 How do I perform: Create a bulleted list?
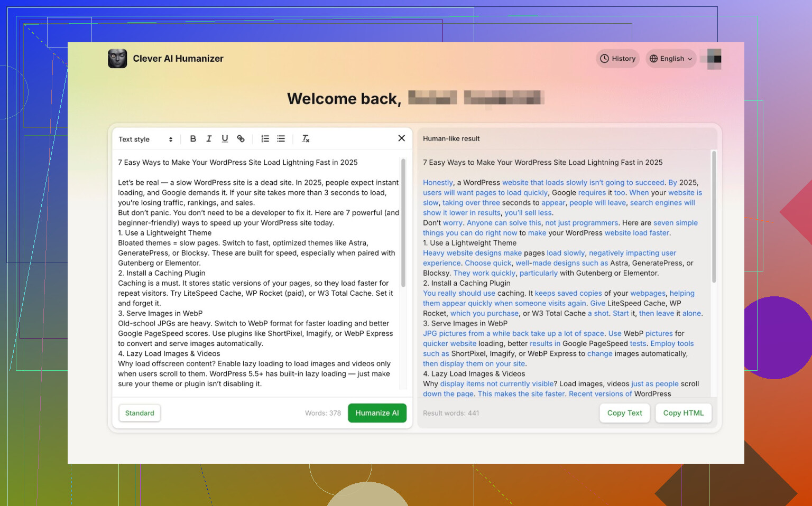(x=281, y=139)
